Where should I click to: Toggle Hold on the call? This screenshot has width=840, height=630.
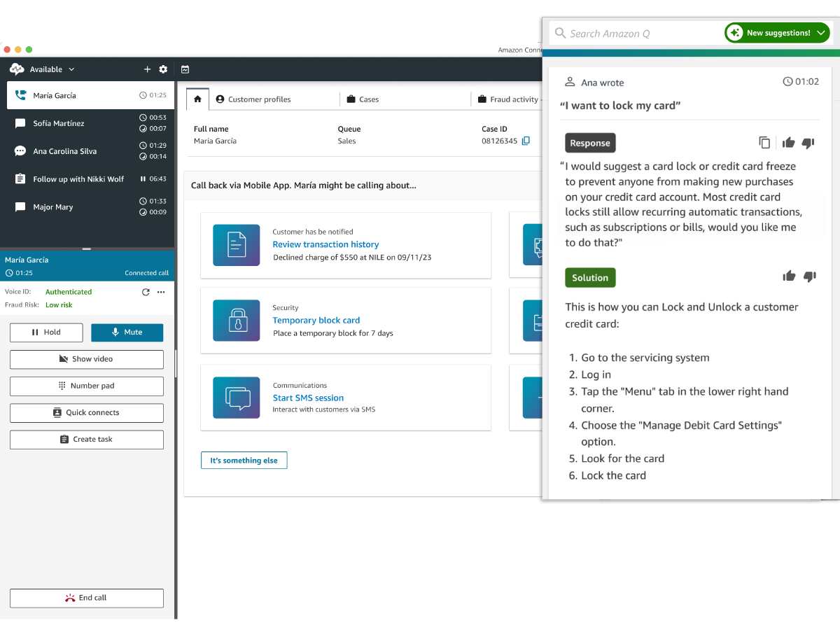46,332
